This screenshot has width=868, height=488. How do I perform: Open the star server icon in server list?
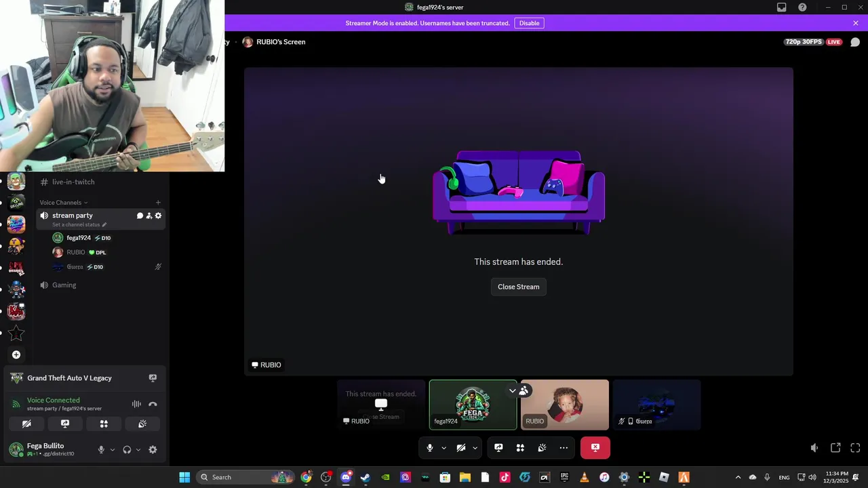coord(16,333)
